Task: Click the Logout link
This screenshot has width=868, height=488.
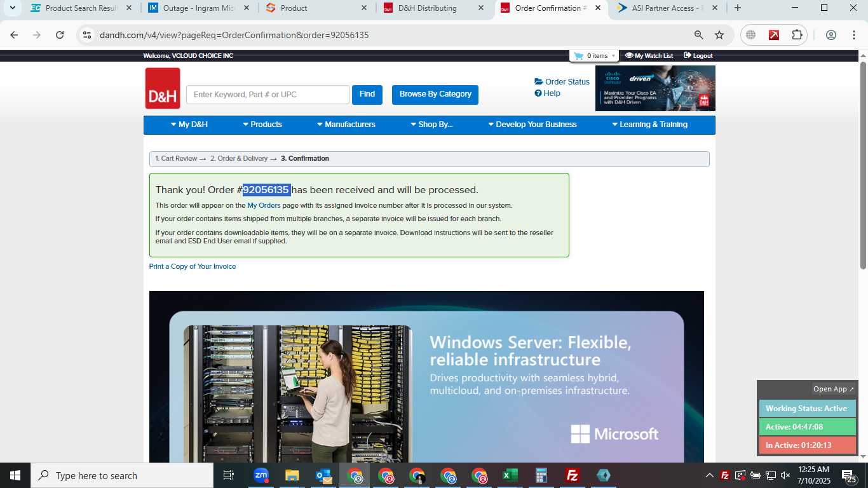Action: point(698,56)
